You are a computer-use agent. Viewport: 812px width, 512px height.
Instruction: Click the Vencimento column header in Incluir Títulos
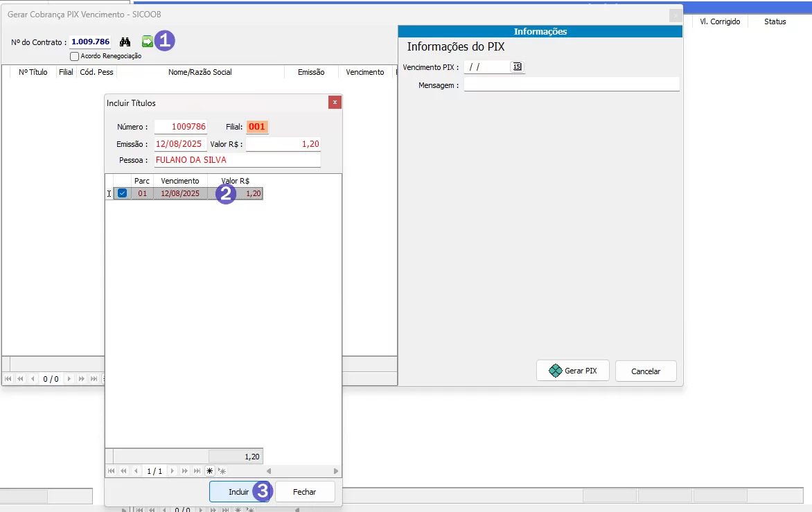179,181
